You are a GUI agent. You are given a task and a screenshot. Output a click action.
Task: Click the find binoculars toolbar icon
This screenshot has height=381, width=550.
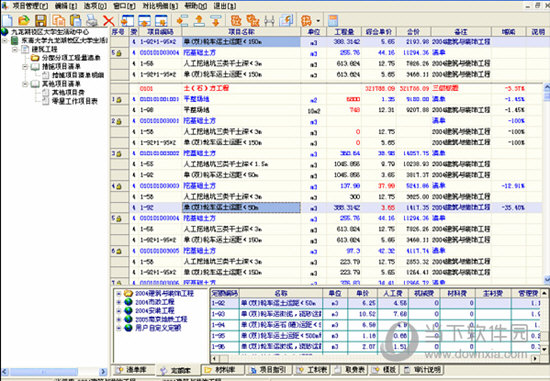269,21
